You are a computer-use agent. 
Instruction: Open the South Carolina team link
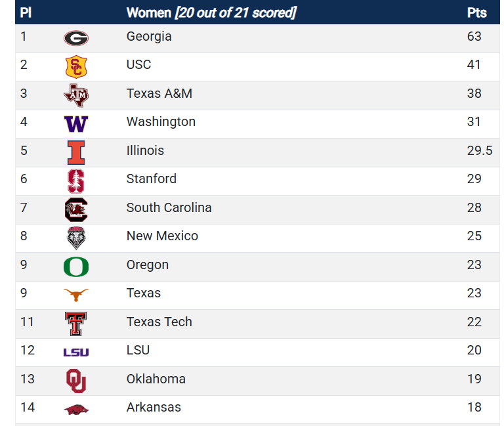[x=169, y=207]
